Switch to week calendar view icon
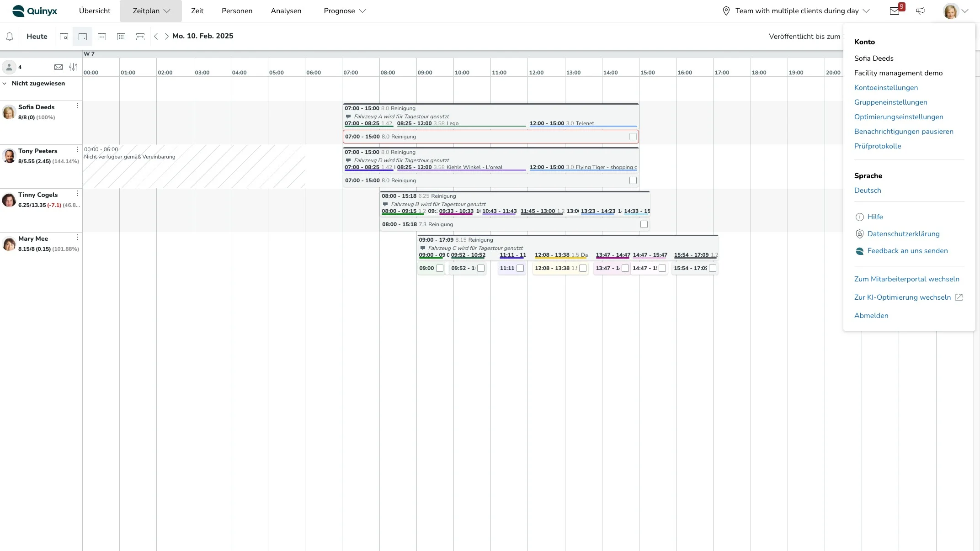 coord(102,37)
